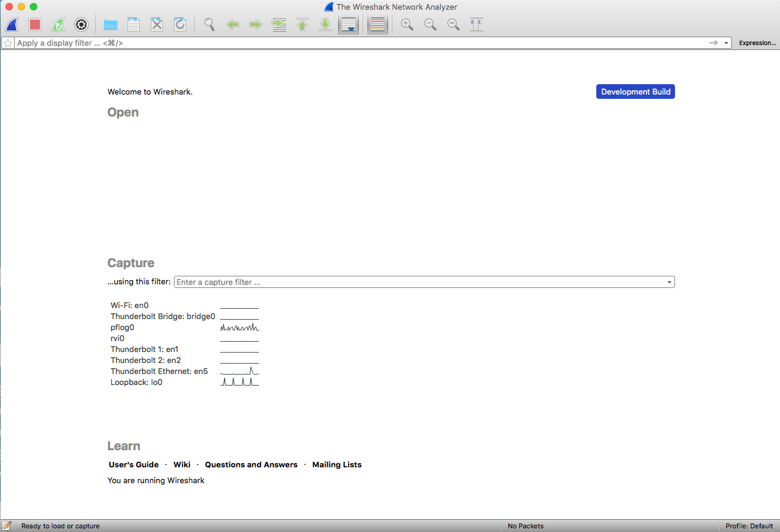
Task: Zoom out main window text
Action: click(x=430, y=24)
